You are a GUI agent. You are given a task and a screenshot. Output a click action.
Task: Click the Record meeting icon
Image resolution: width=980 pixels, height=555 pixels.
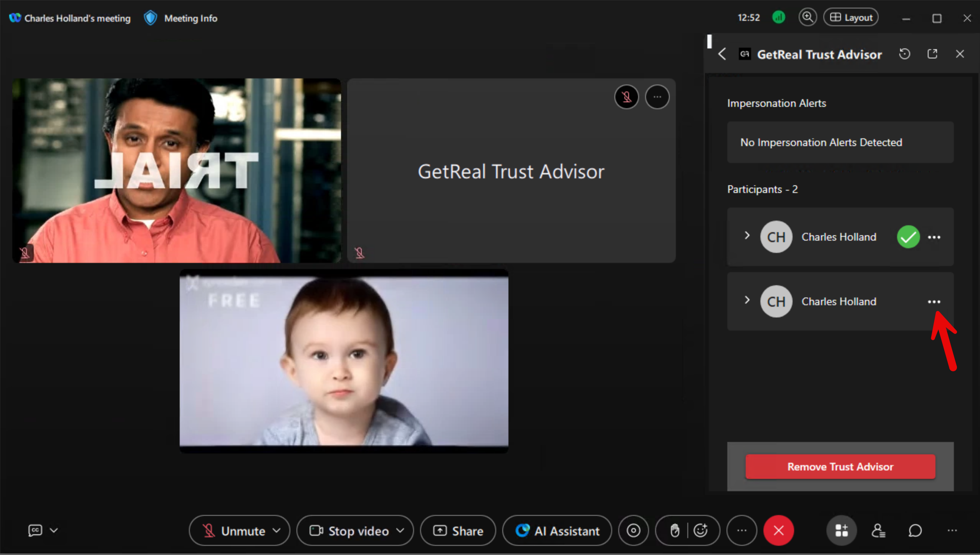click(x=633, y=531)
